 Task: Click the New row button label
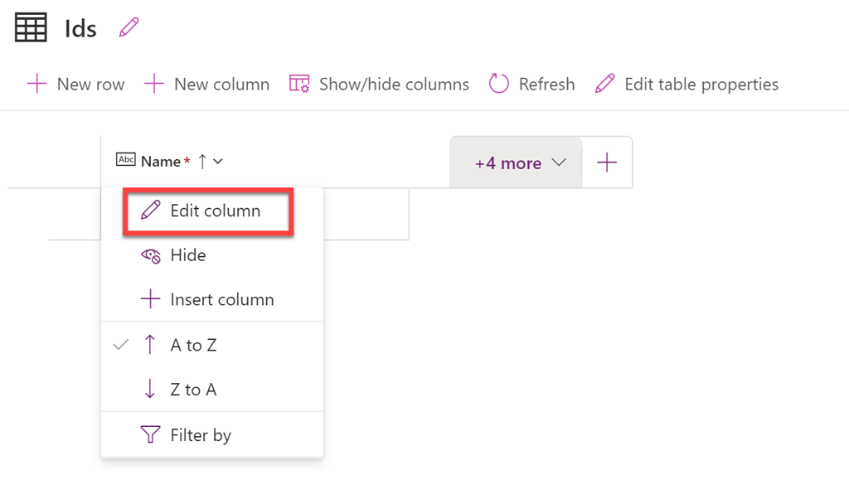pos(90,85)
